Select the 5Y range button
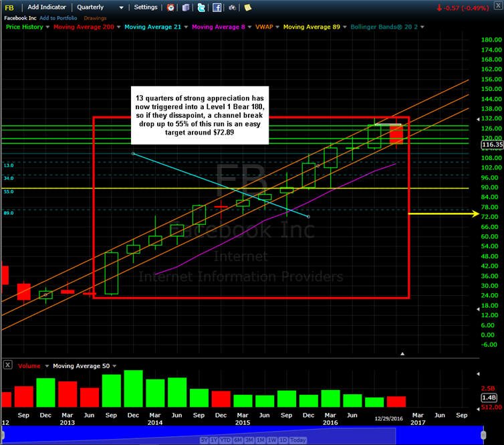504x445 pixels. click(x=204, y=440)
